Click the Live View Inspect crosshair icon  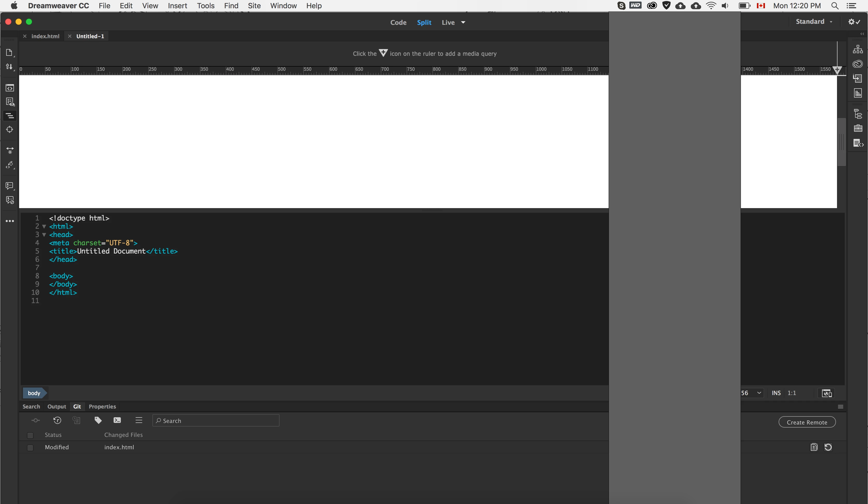pos(10,129)
